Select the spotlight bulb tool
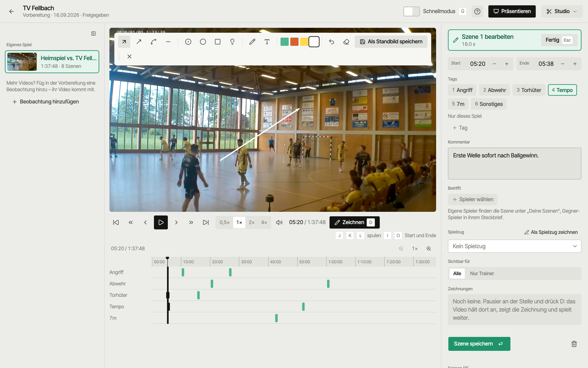 tap(232, 42)
